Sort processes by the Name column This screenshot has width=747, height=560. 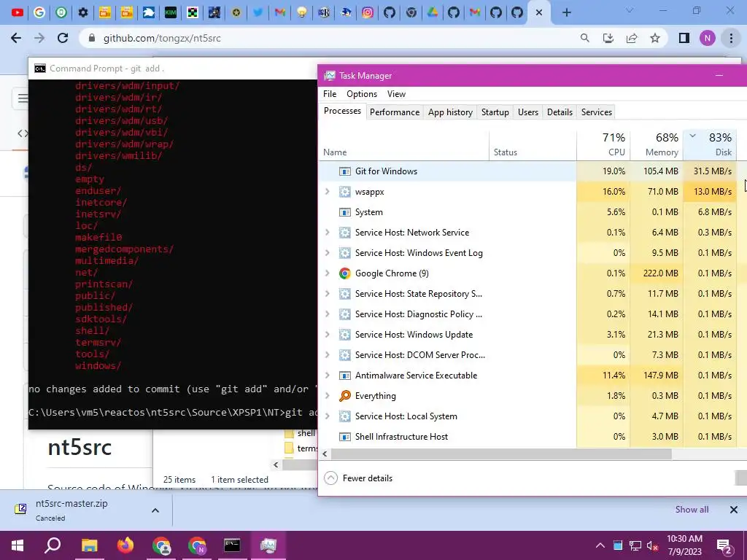[404, 146]
